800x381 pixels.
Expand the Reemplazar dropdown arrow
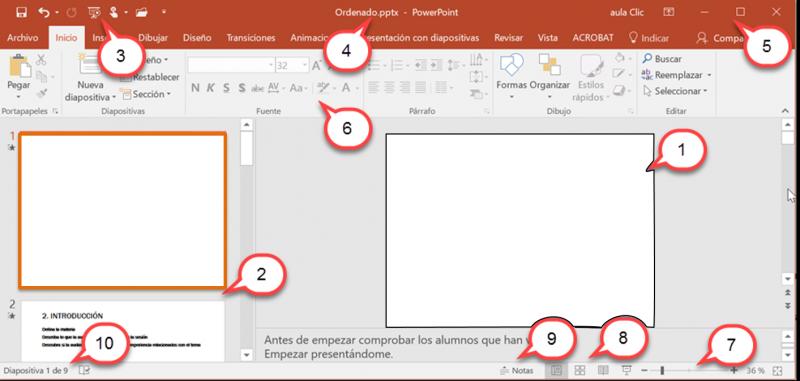[x=709, y=75]
